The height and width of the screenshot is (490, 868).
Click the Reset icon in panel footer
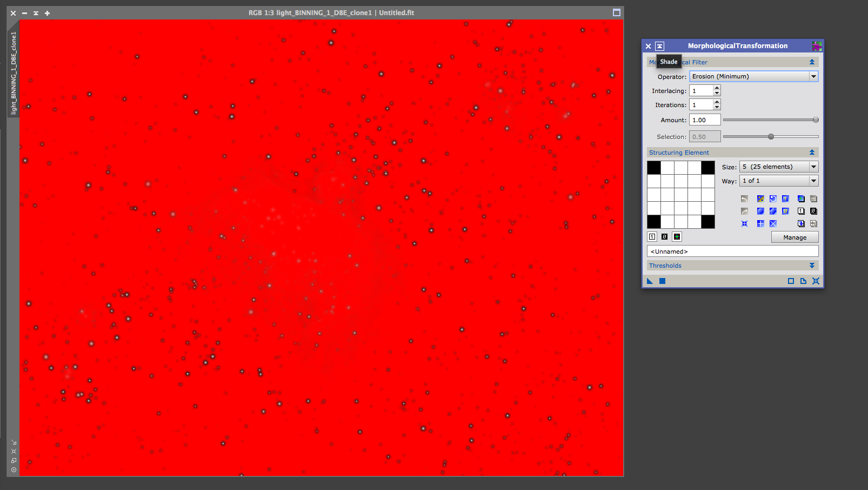pos(816,281)
